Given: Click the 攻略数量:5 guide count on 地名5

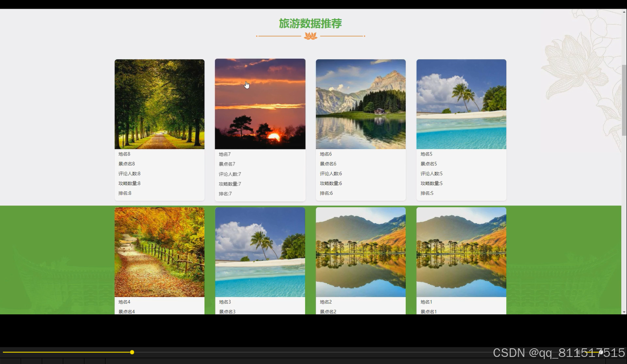Looking at the screenshot, I should [431, 183].
